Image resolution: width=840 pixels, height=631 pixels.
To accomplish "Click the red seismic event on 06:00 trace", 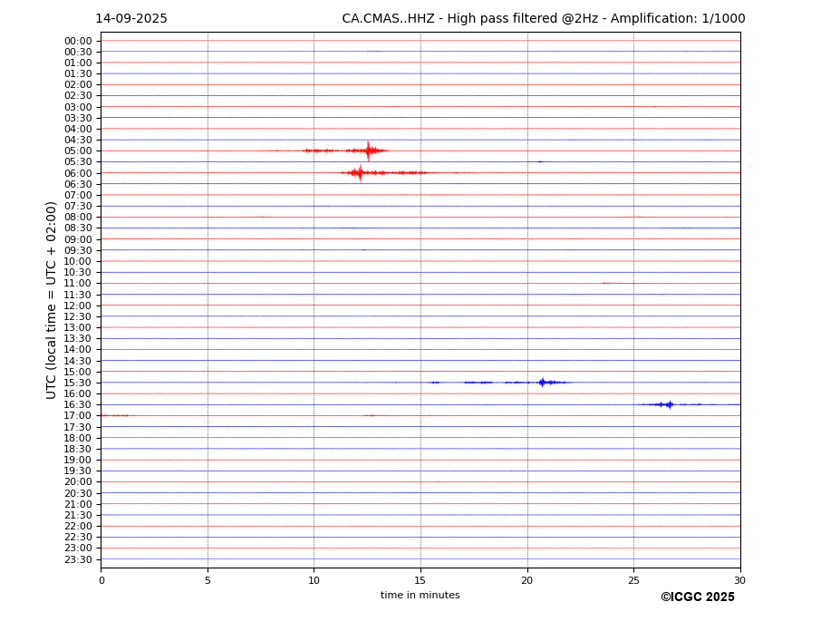I will pos(360,172).
